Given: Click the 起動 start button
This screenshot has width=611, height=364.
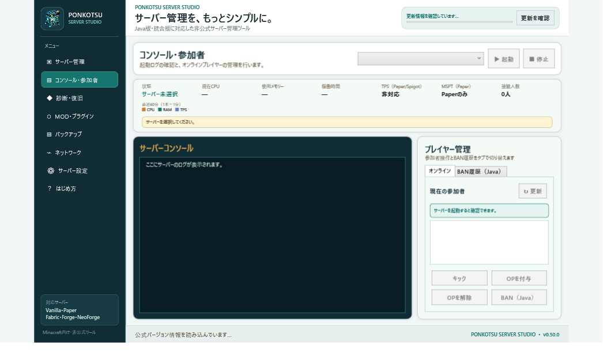Looking at the screenshot, I should pyautogui.click(x=504, y=59).
